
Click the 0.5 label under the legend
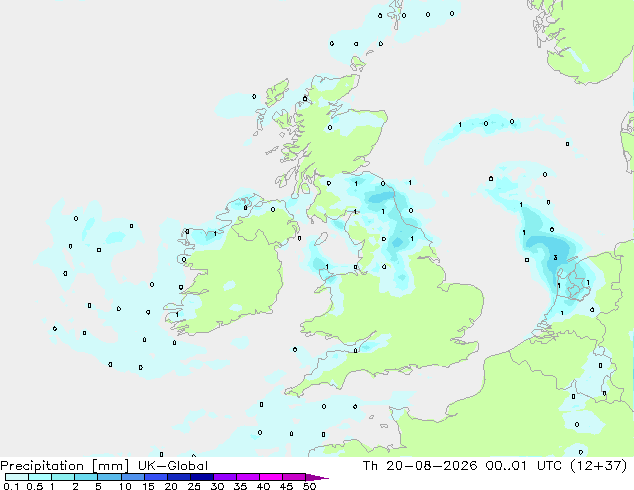click(x=35, y=486)
